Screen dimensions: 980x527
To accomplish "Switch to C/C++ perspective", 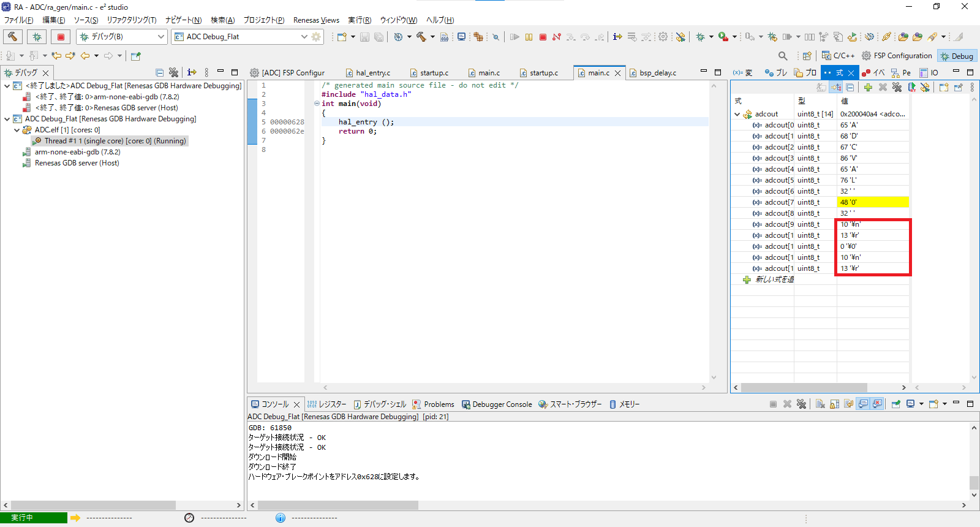I will 838,56.
